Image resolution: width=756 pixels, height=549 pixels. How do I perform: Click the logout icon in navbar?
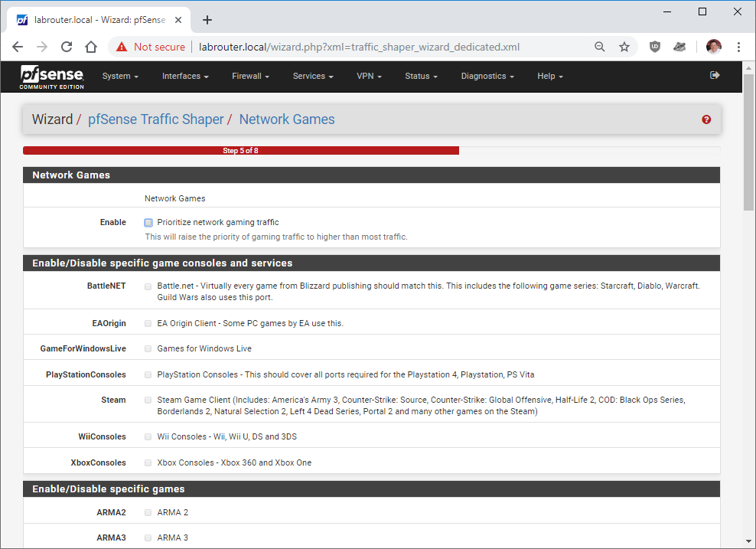click(x=715, y=75)
